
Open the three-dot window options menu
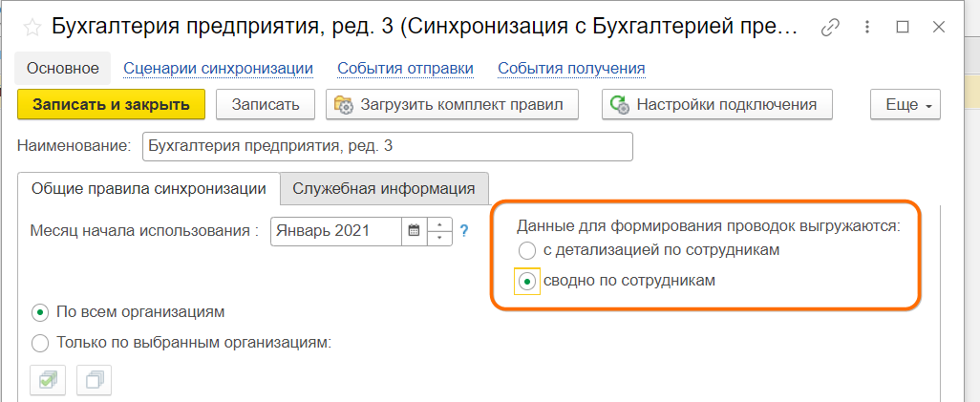(x=867, y=27)
